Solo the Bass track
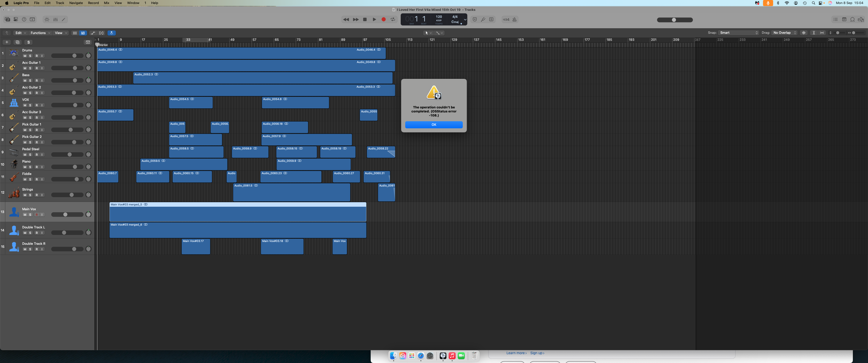 click(30, 80)
